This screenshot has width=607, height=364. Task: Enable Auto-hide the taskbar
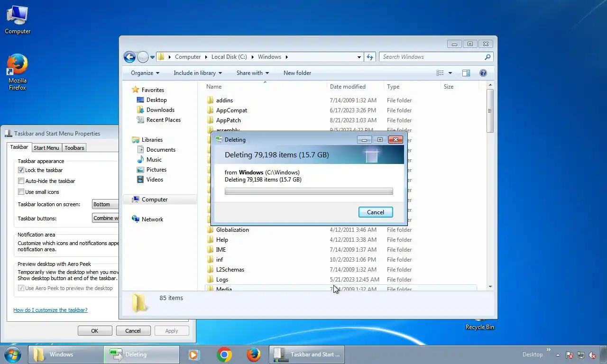(21, 181)
